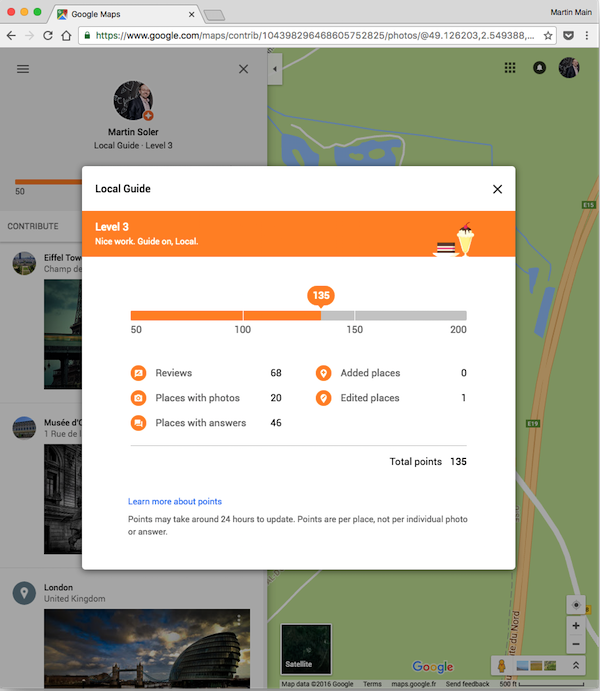Screen dimensions: 600x691
Task: Collapse the side panel with arrow
Action: pos(275,69)
